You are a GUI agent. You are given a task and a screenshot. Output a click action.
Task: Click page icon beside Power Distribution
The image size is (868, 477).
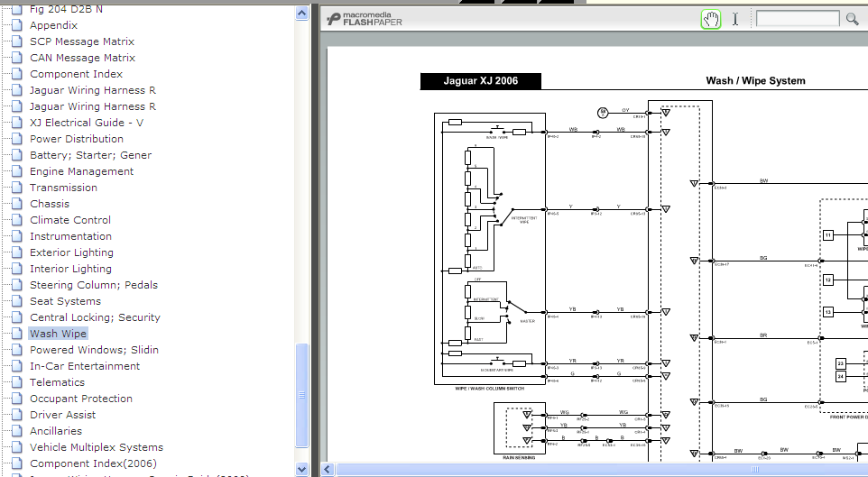[18, 138]
